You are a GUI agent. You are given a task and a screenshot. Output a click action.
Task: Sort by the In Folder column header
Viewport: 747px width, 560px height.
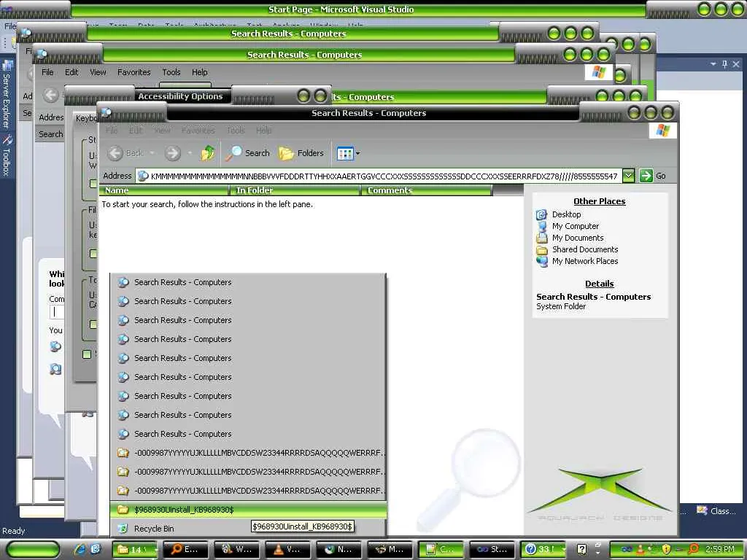tap(295, 190)
